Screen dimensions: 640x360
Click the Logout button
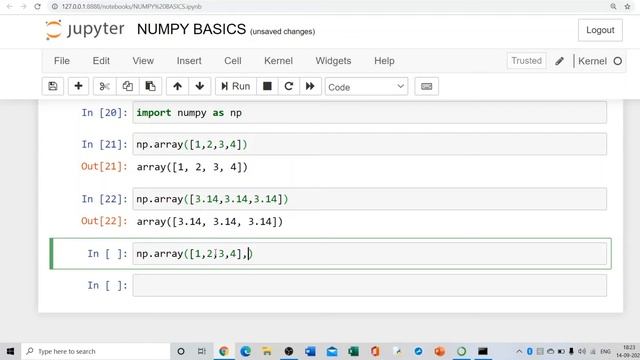pos(600,30)
